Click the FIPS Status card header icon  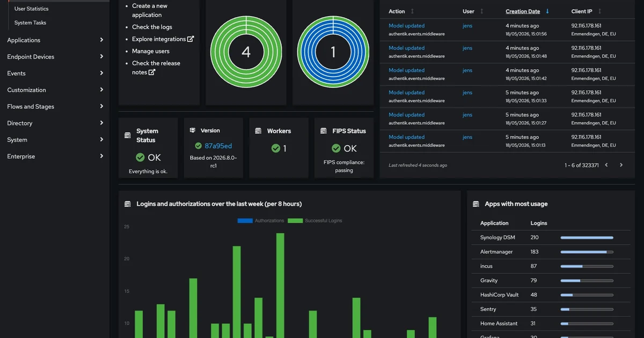pyautogui.click(x=324, y=131)
